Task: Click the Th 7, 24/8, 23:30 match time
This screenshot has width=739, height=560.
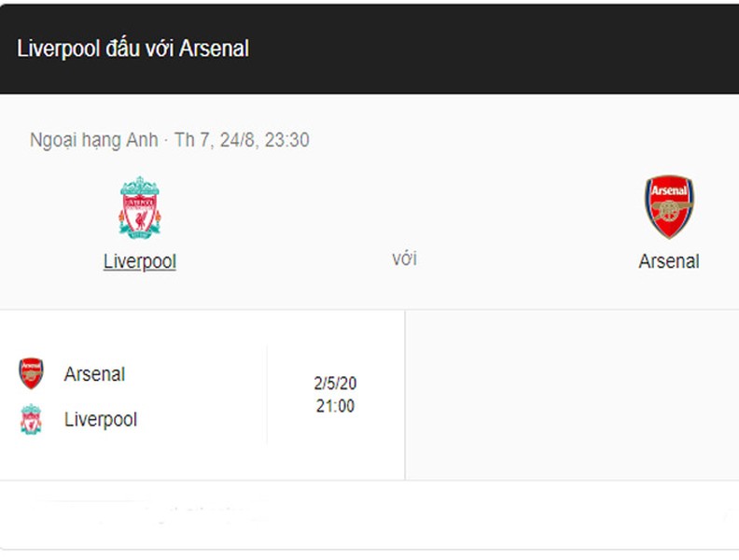Action: pyautogui.click(x=242, y=140)
